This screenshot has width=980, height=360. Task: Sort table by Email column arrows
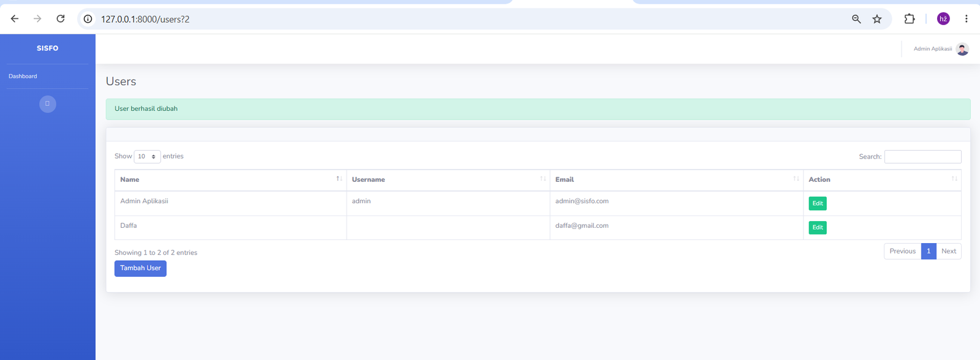point(796,179)
